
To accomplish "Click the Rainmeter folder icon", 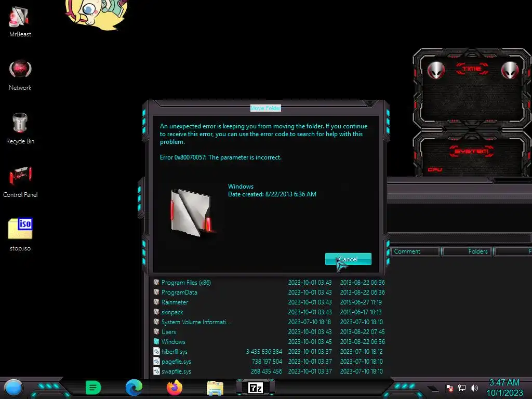I will (x=156, y=302).
